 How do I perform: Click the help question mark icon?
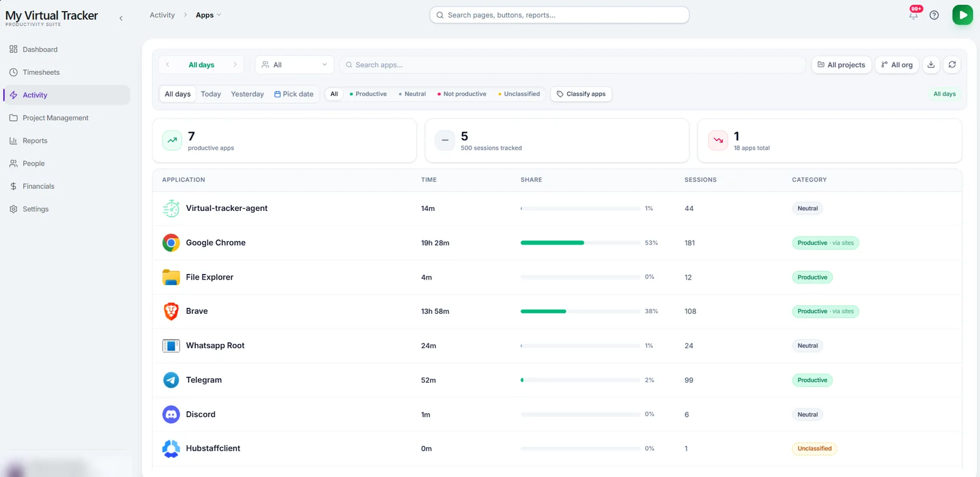934,15
